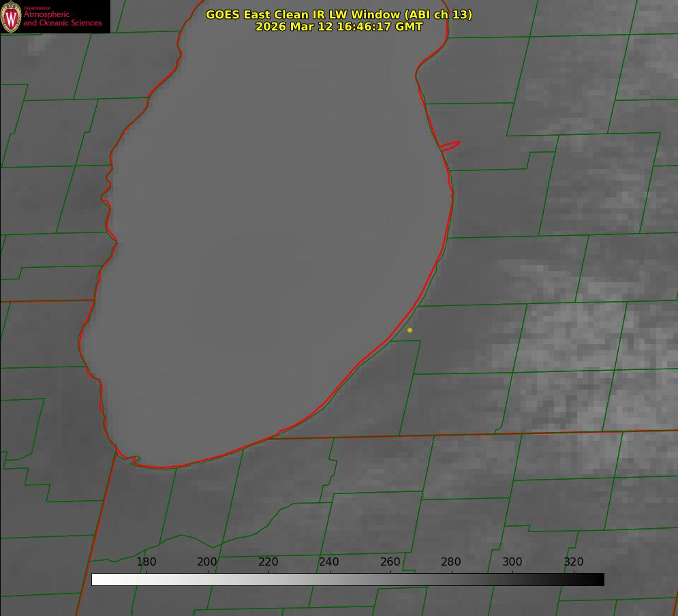Viewport: 678px width, 616px height.
Task: Click the 320 colorbar tick label
Action: (574, 562)
